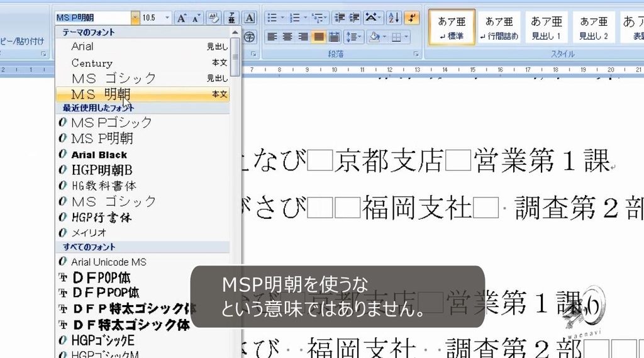The height and width of the screenshot is (358, 644).
Task: Open the shading color dropdown arrow
Action: pyautogui.click(x=384, y=37)
